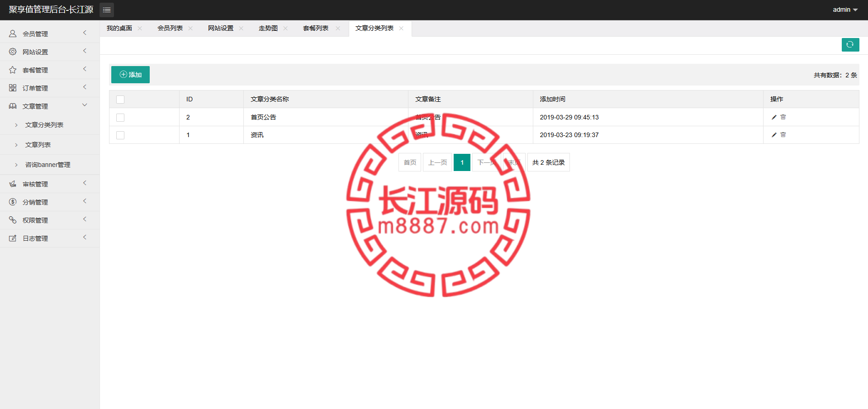Click timestamp 2019-03-23 09:19:37
This screenshot has height=409, width=868.
[x=569, y=135]
